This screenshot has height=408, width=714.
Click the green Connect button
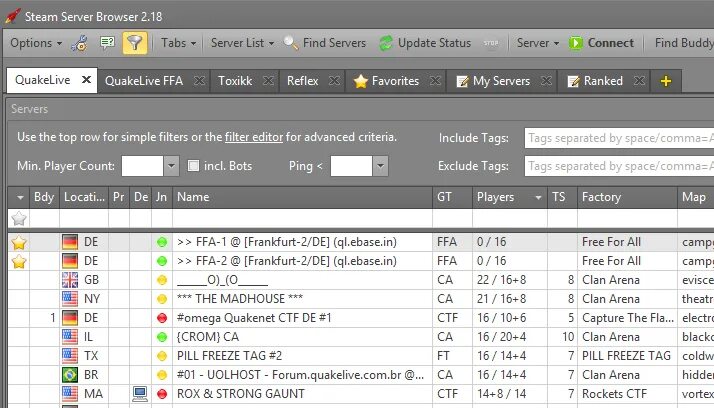tap(601, 43)
